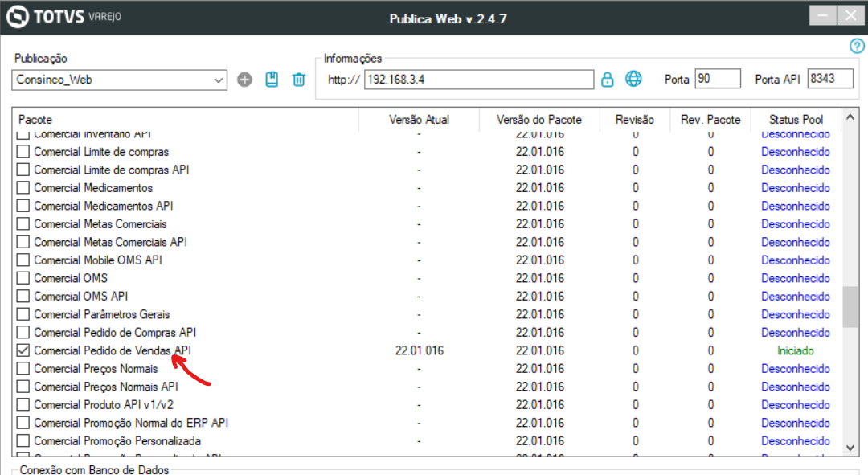The width and height of the screenshot is (868, 475).
Task: Click the Revisão column header
Action: 634,120
